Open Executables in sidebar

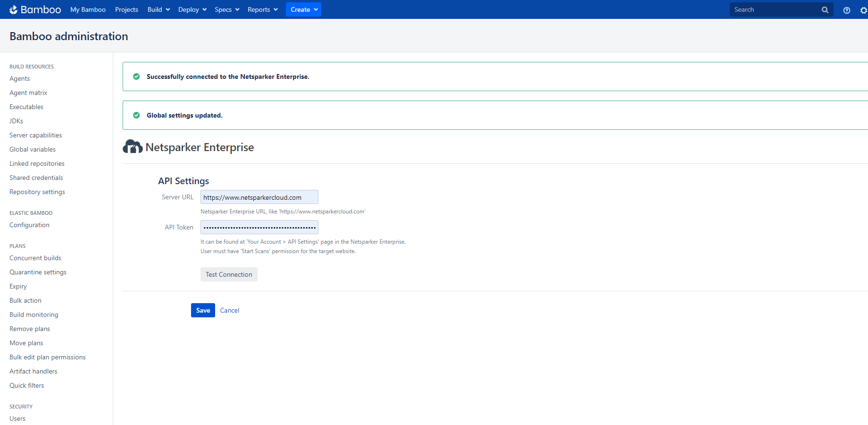point(26,107)
